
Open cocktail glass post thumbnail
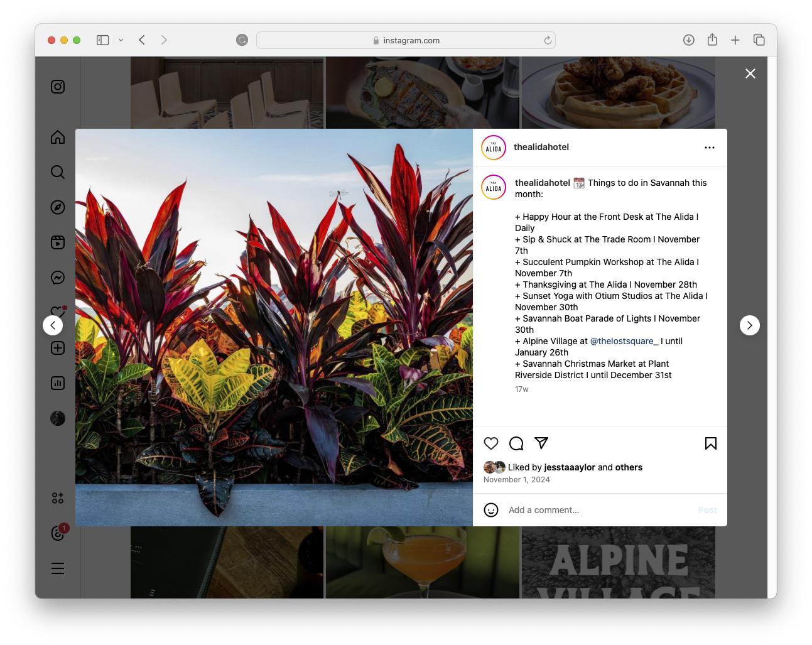click(423, 562)
